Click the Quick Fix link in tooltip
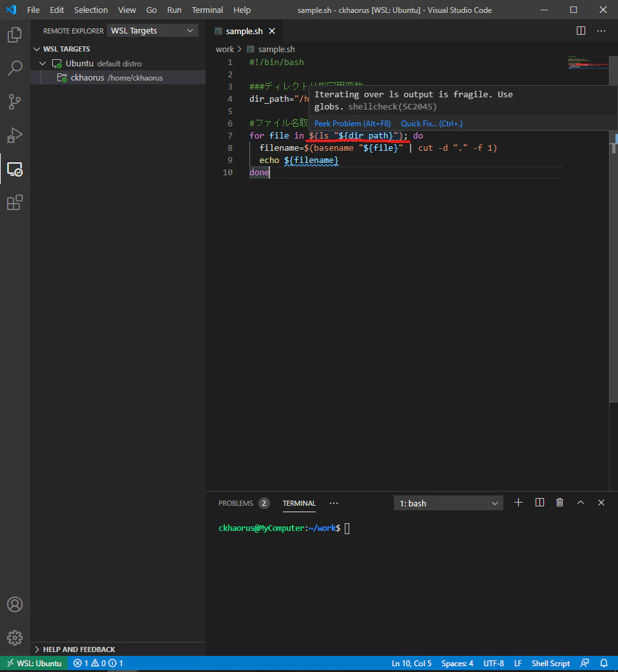 [x=432, y=124]
